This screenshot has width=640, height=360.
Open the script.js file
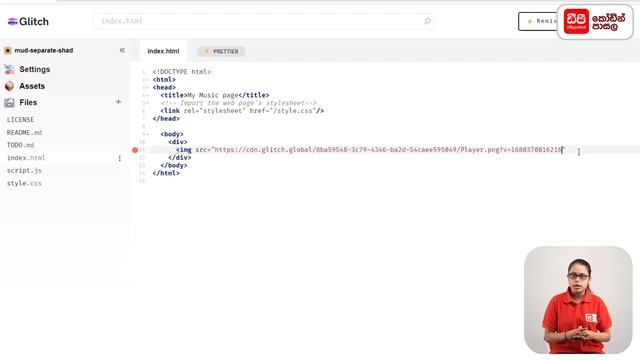tap(24, 171)
